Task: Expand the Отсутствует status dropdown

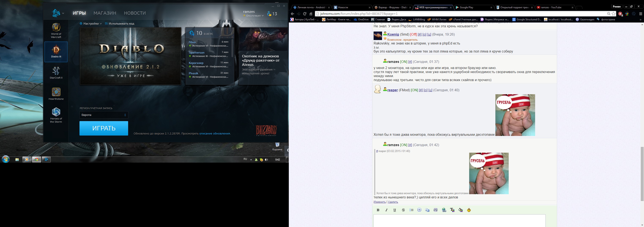Action: point(253,16)
